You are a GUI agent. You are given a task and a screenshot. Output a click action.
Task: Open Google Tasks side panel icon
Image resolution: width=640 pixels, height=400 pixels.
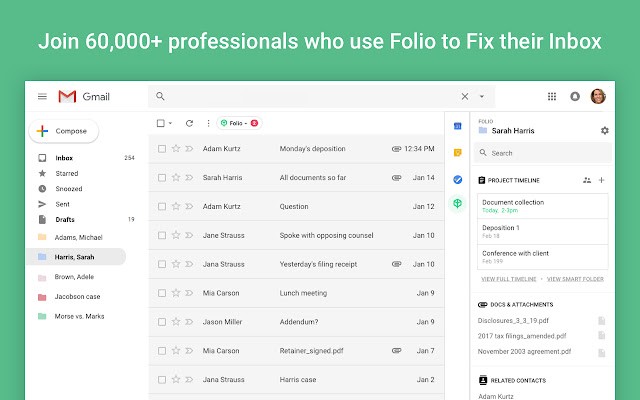click(x=457, y=179)
